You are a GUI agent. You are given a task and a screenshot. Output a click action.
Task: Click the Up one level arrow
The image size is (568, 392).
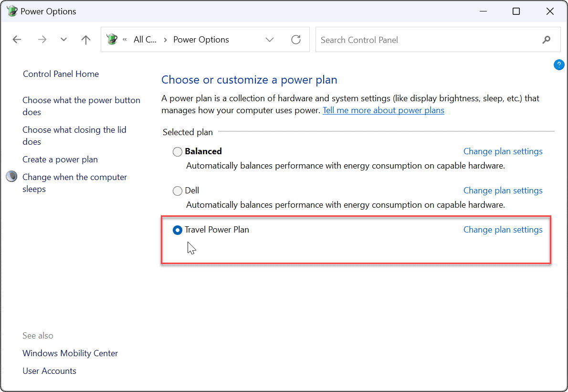(x=85, y=40)
